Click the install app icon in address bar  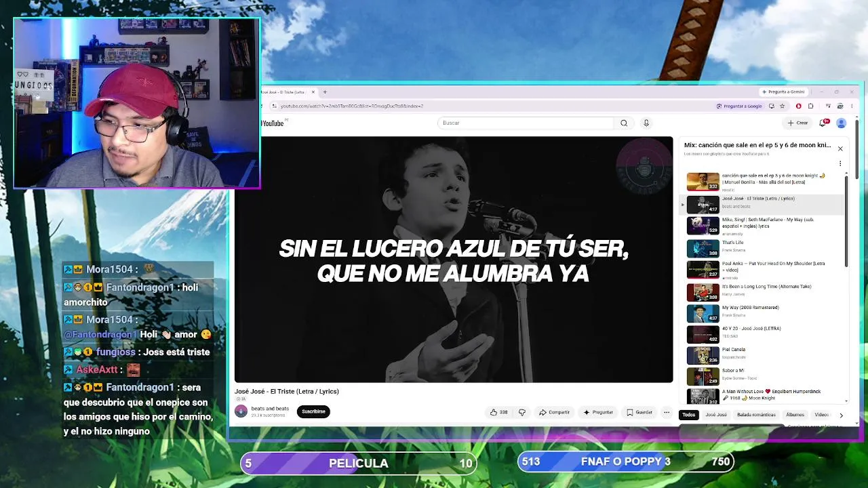[x=771, y=106]
